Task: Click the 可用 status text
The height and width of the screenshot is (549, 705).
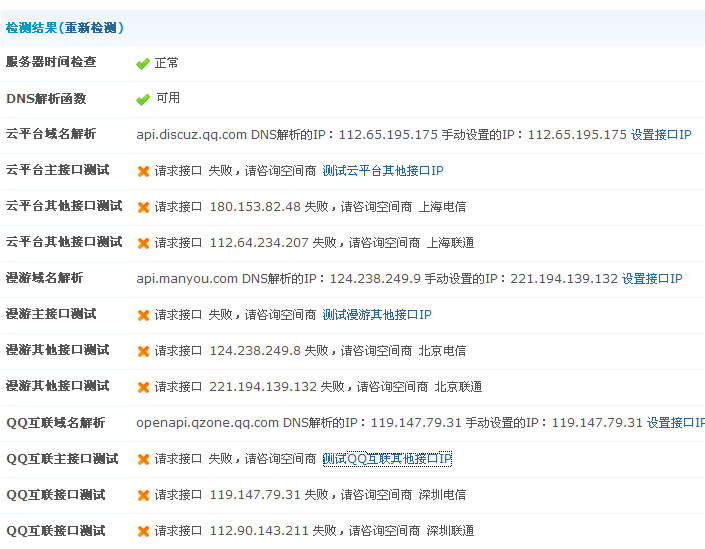Action: click(x=168, y=98)
